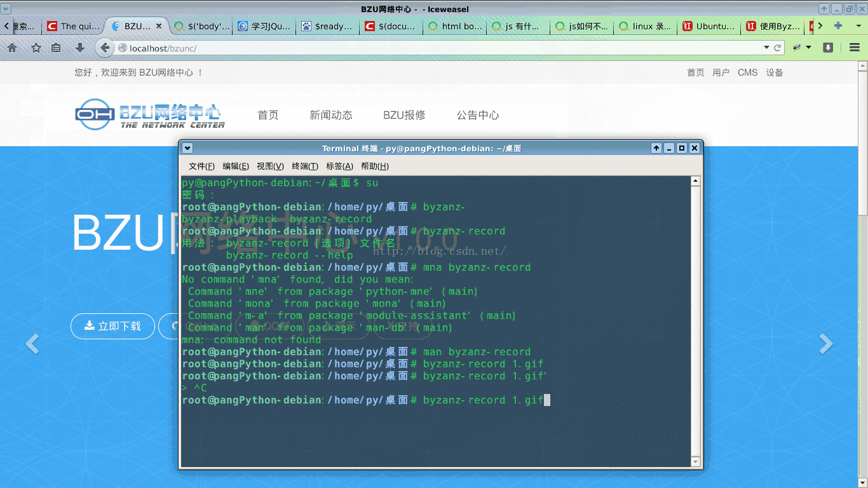Click the 立即下载 download button
Image resolution: width=868 pixels, height=488 pixels.
112,326
